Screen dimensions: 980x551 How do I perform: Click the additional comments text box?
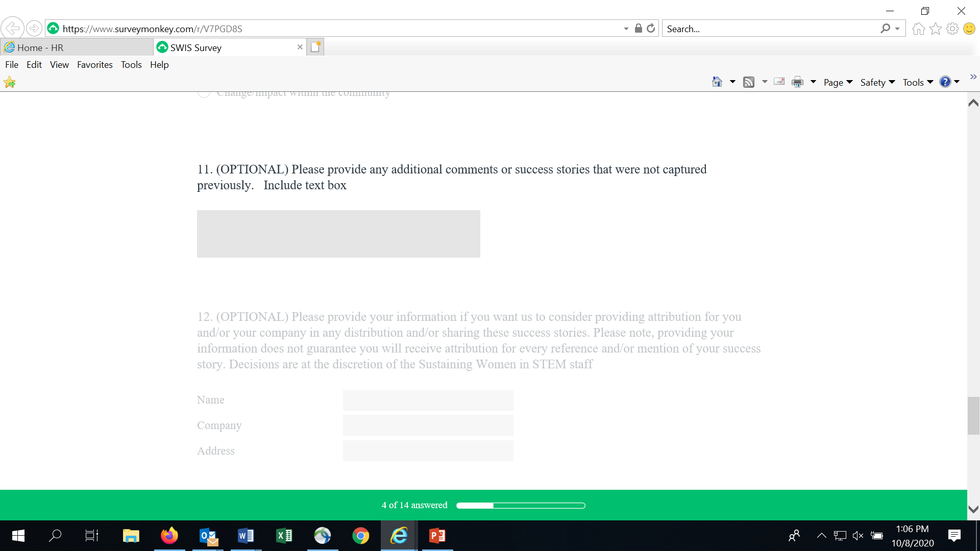pos(338,234)
